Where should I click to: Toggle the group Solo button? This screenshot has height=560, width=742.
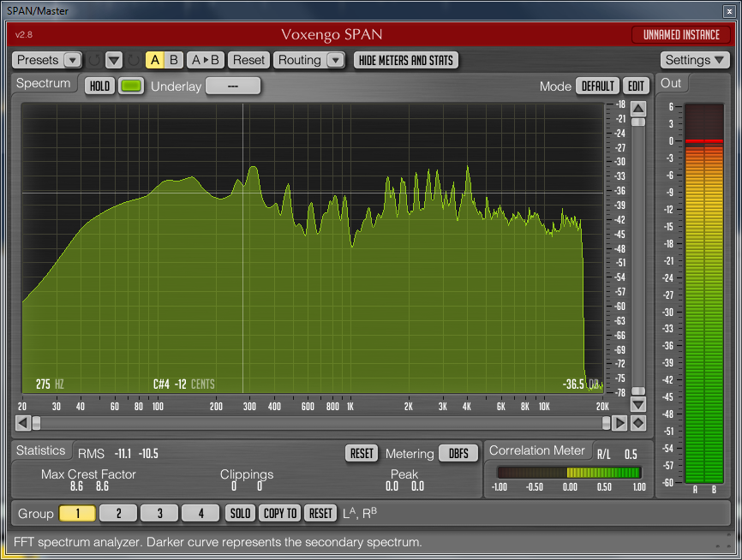tap(241, 513)
